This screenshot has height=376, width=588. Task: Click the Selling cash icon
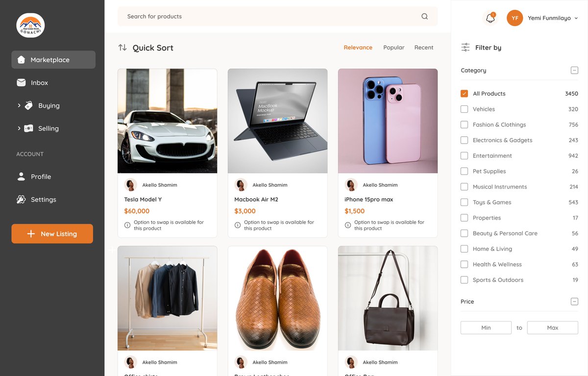click(28, 128)
